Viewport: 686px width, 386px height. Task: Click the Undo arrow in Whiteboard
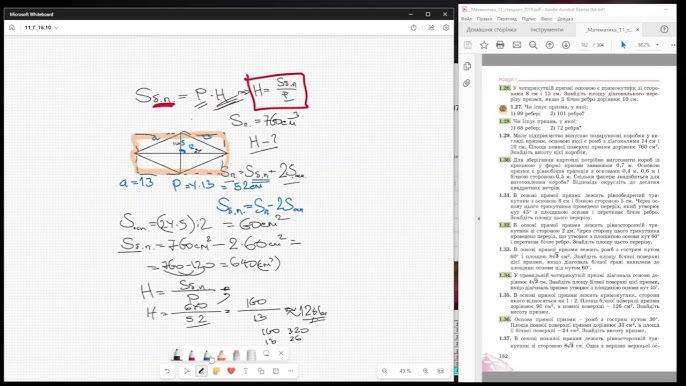[x=167, y=371]
